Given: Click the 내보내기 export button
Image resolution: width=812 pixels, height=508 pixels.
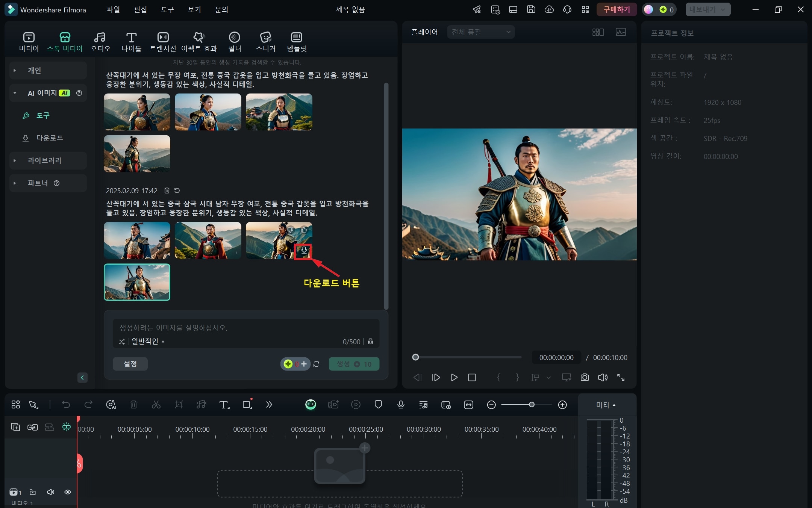Looking at the screenshot, I should pyautogui.click(x=708, y=9).
